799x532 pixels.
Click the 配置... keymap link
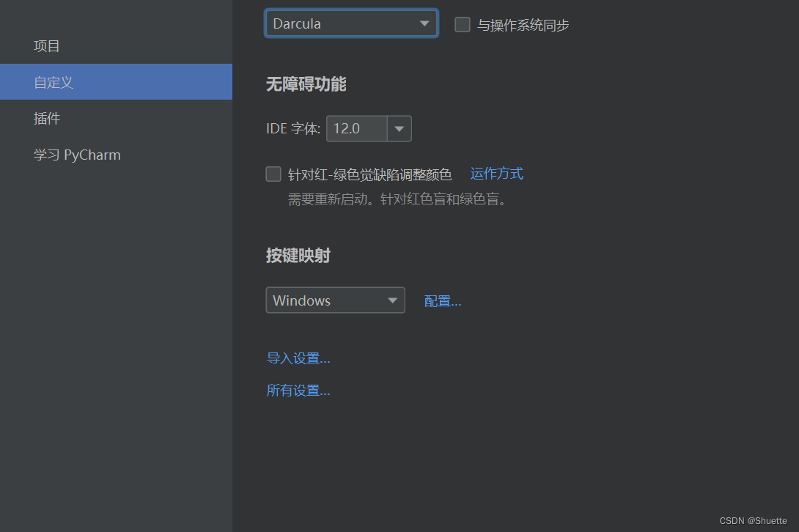[x=442, y=301]
